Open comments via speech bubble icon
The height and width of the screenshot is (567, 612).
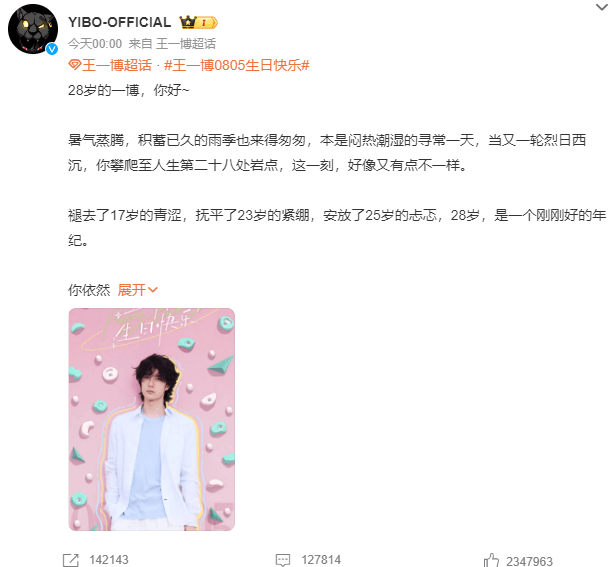pyautogui.click(x=283, y=560)
